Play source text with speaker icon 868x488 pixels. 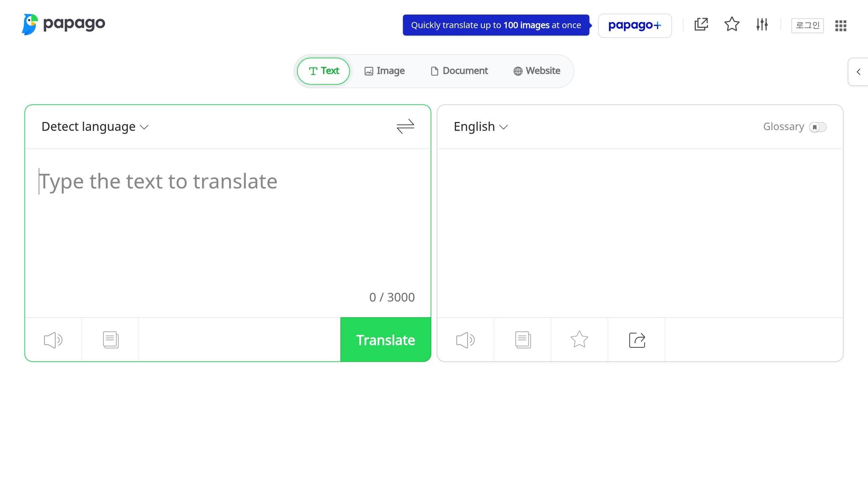[x=53, y=339]
